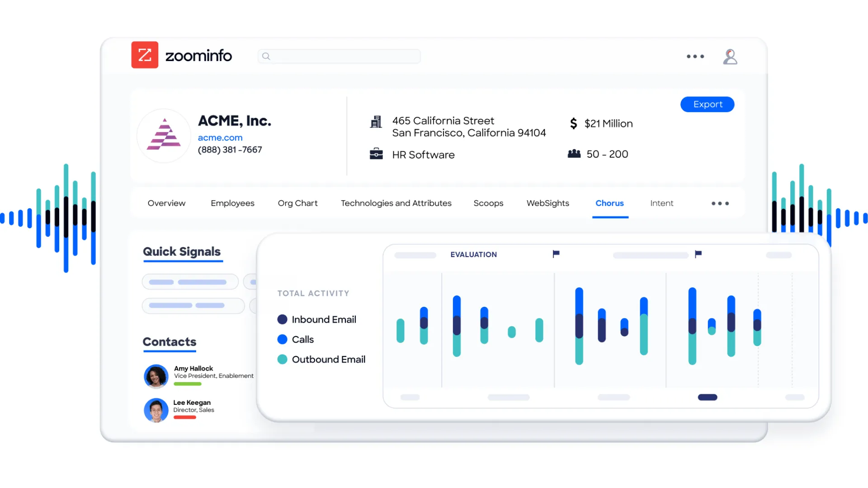The width and height of the screenshot is (868, 488).
Task: Click Amy Hallock's green status bar
Action: [x=188, y=384]
